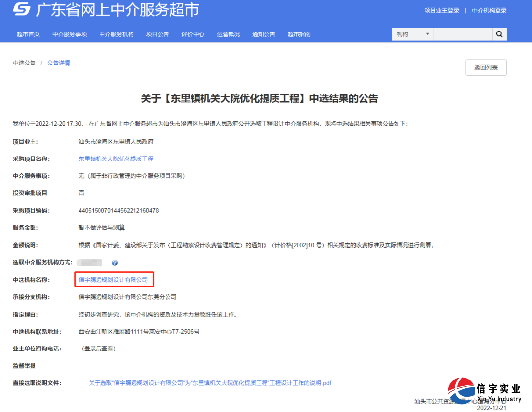Image resolution: width=532 pixels, height=412 pixels.
Task: Open the help tooltip beside 选取中介服务机构方式
Action: pyautogui.click(x=115, y=262)
